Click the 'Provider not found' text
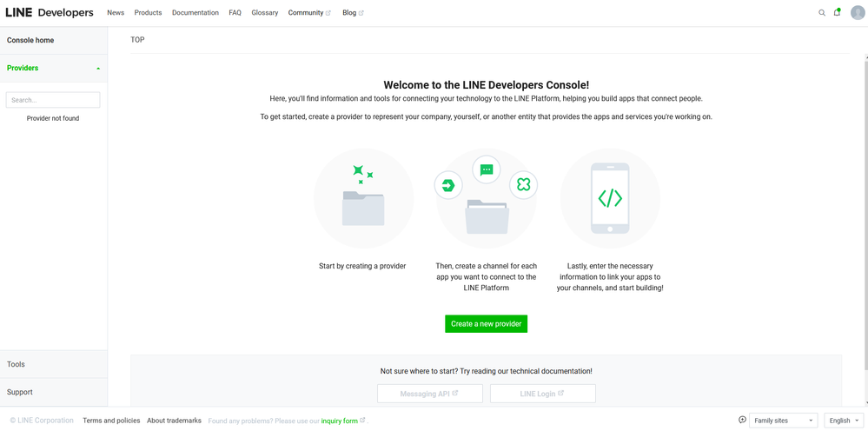The height and width of the screenshot is (431, 868). tap(53, 118)
